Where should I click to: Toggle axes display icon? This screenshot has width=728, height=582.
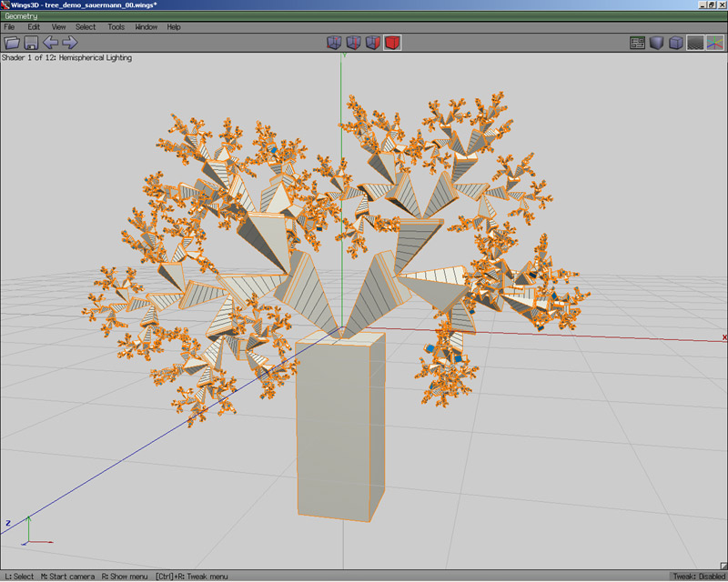click(x=715, y=43)
